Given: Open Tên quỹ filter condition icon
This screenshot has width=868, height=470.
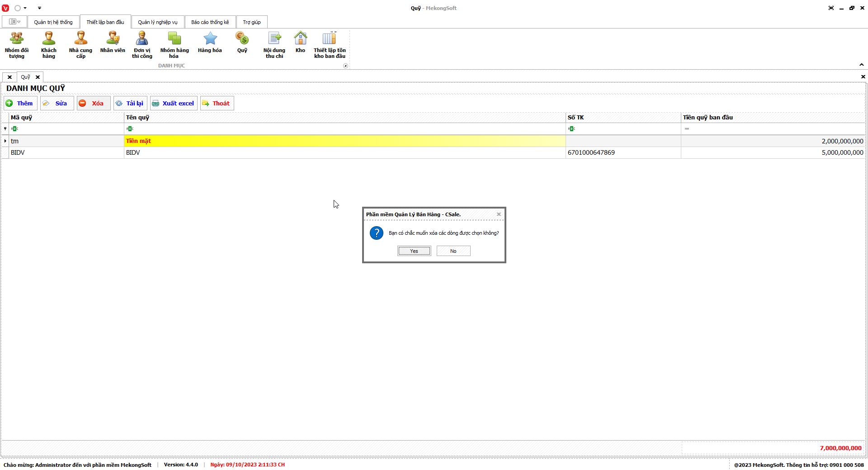Looking at the screenshot, I should click(x=130, y=129).
